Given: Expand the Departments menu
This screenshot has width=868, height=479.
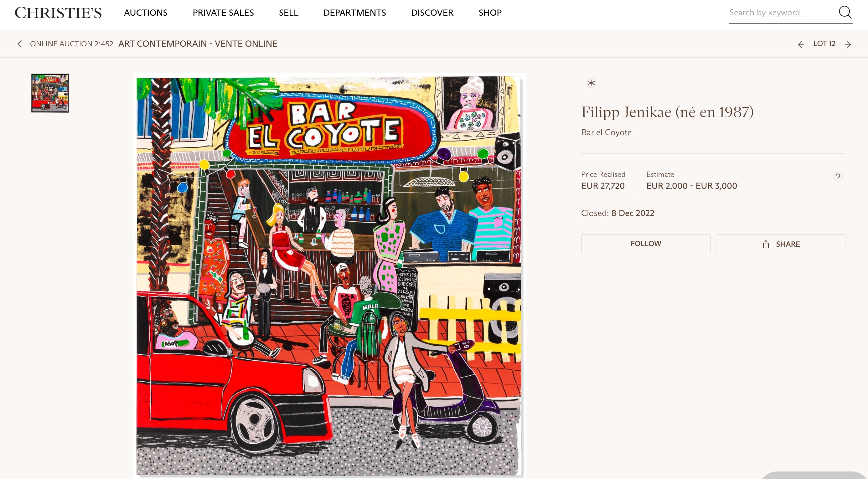Looking at the screenshot, I should pyautogui.click(x=354, y=13).
